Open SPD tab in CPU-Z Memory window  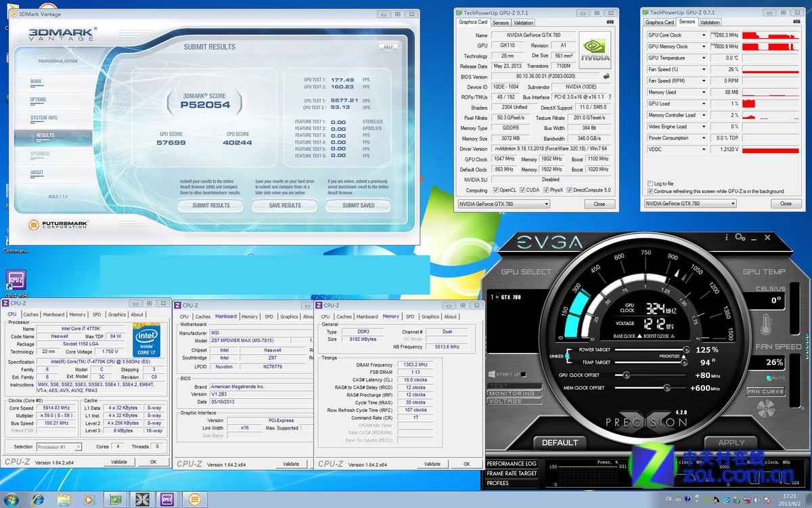click(x=409, y=316)
